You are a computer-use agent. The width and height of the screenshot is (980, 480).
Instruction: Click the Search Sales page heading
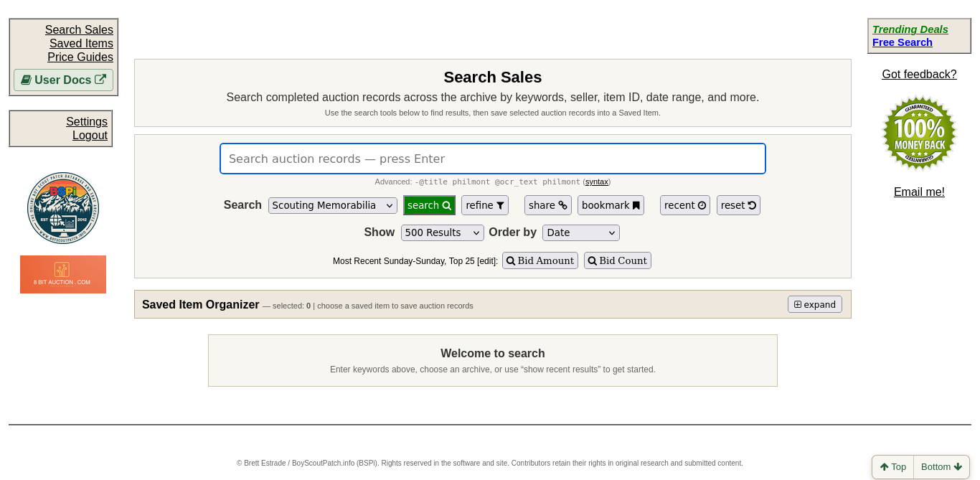coord(493,77)
